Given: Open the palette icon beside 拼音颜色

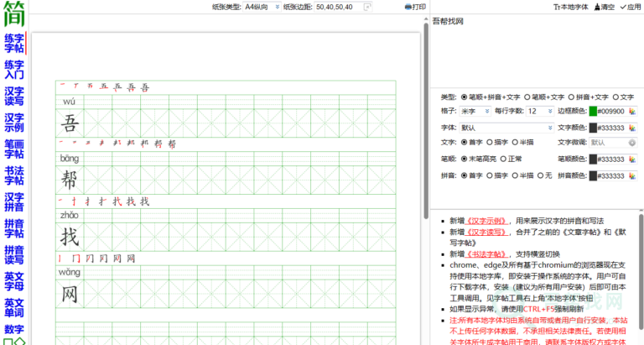Looking at the screenshot, I should pos(632,175).
